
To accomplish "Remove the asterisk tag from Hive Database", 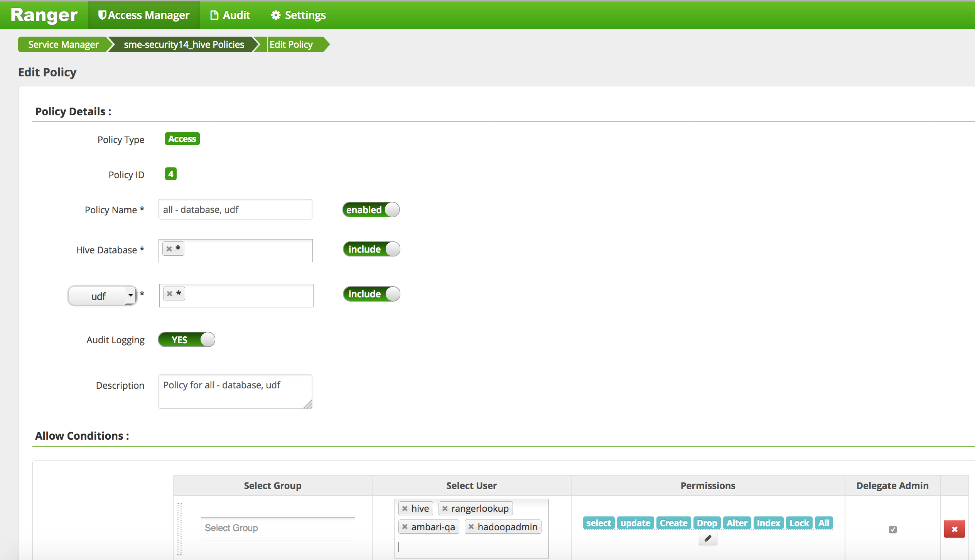I will (x=169, y=249).
